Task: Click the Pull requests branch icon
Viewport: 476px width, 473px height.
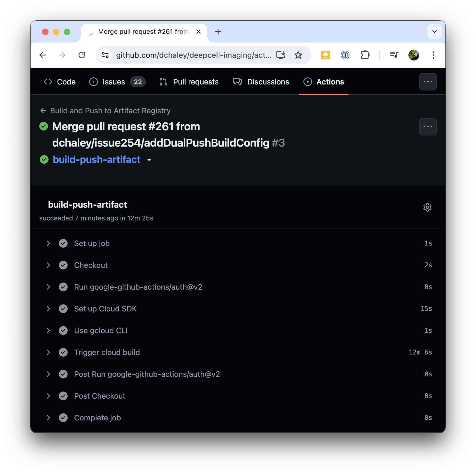Action: tap(163, 82)
